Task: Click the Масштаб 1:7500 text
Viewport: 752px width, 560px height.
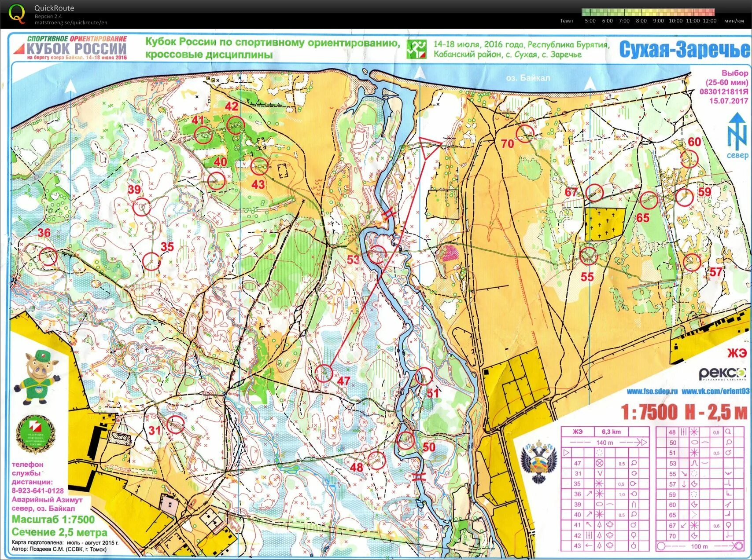Action: point(53,520)
